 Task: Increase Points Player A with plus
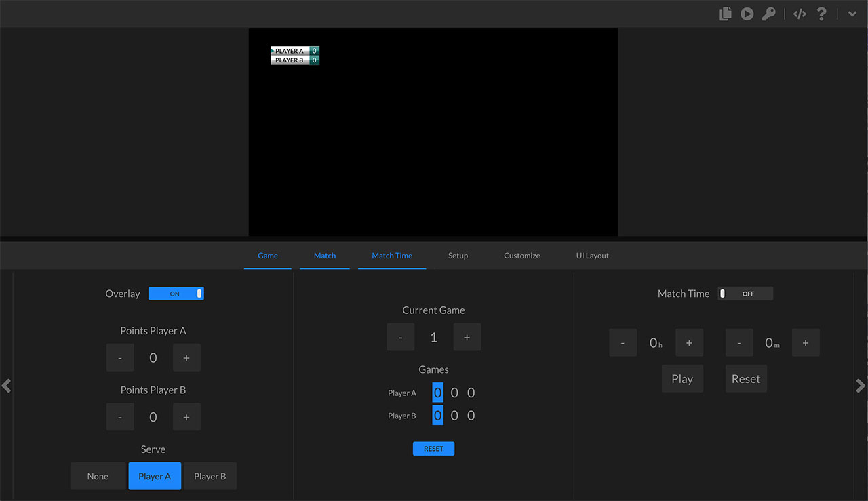click(186, 357)
